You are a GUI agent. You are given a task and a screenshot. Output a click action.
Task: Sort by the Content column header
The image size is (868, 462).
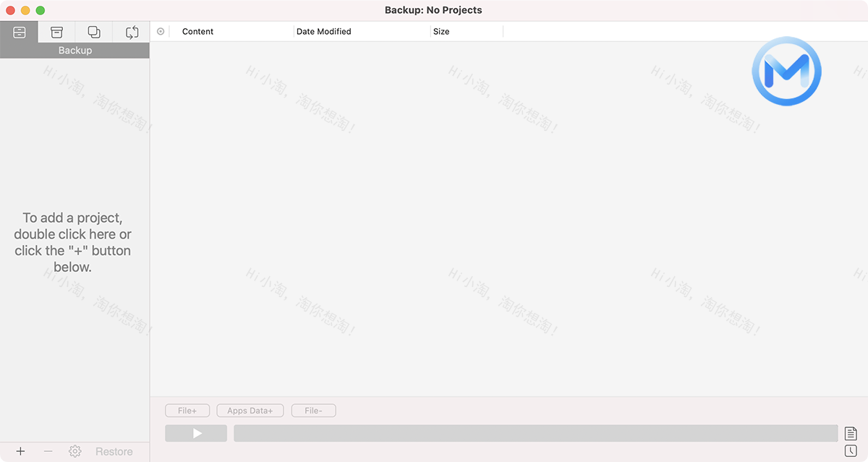[198, 31]
